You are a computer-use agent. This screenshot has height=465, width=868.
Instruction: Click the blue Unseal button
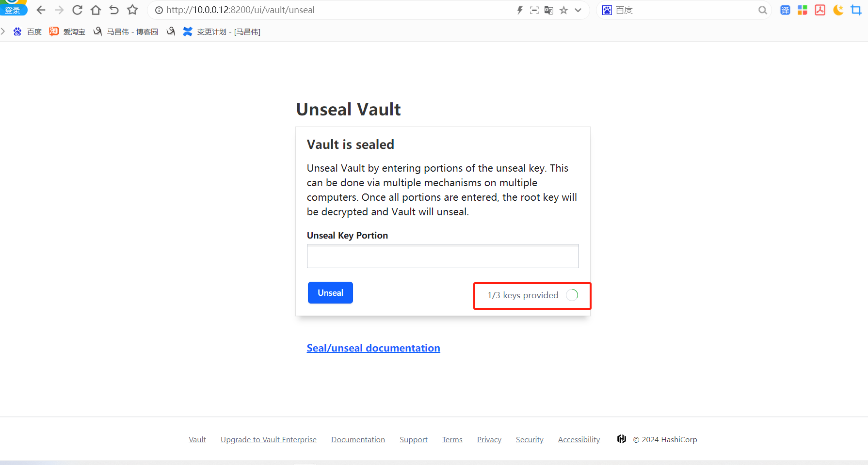[x=330, y=293]
